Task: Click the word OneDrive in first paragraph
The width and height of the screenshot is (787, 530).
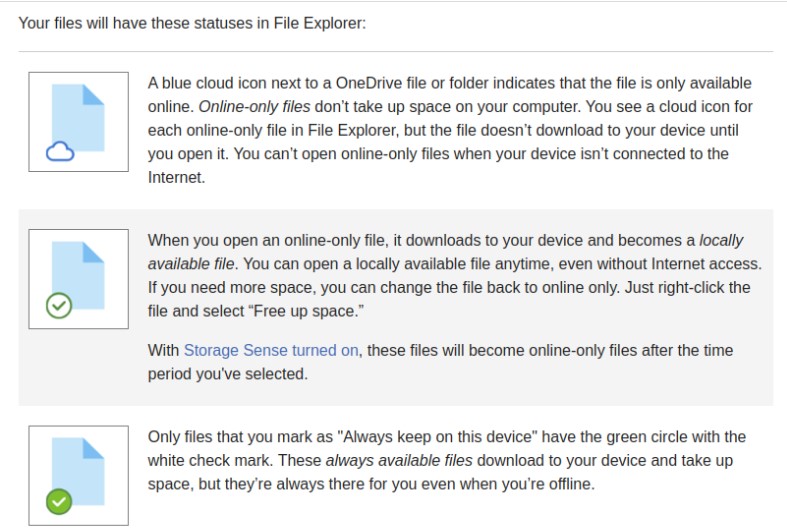Action: click(x=368, y=83)
